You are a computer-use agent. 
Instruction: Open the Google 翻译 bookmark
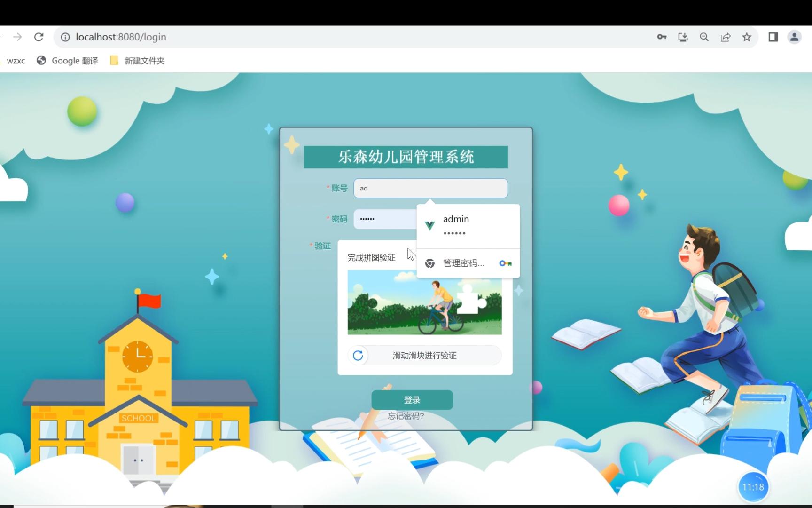pos(67,60)
